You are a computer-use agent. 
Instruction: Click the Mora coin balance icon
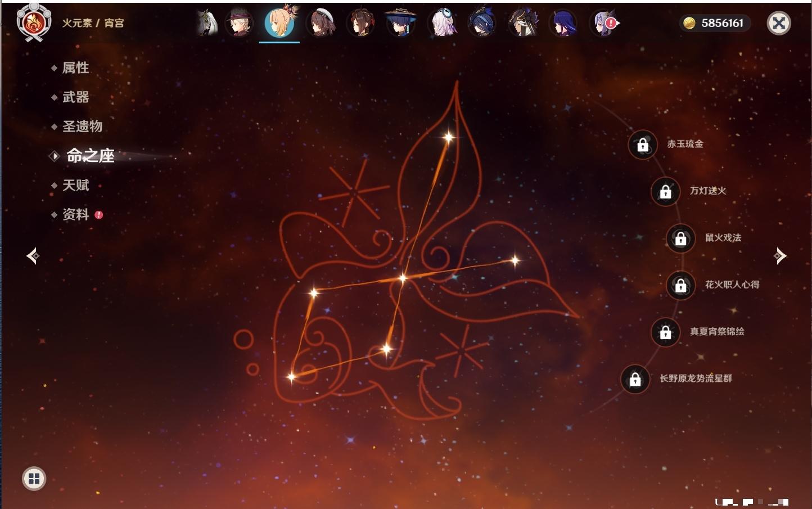click(x=689, y=23)
